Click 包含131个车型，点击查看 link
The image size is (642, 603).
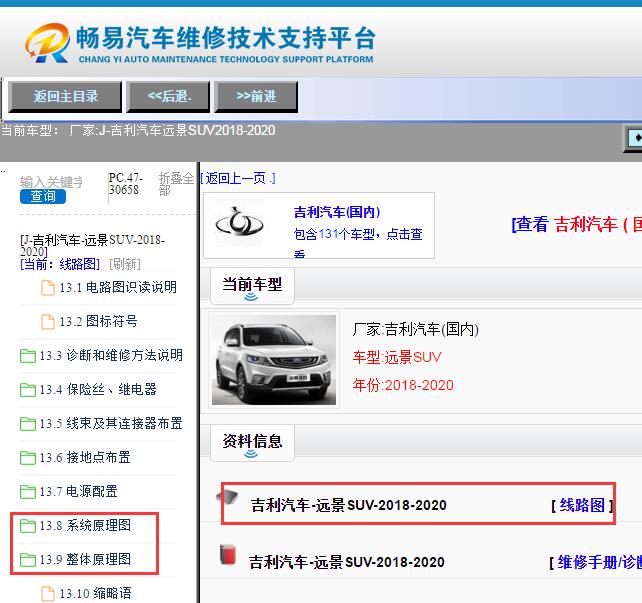coord(358,242)
